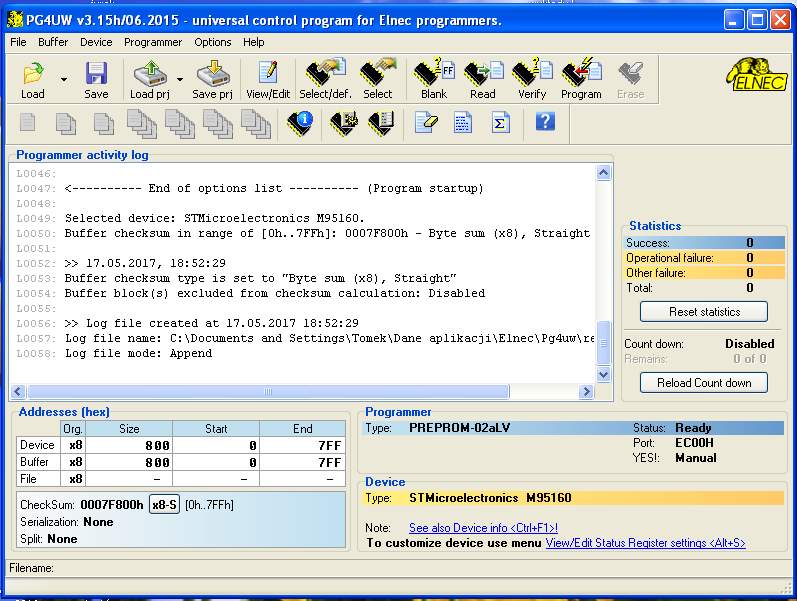Screen dimensions: 797x601
Task: Click the Device info chip icon
Action: [300, 123]
